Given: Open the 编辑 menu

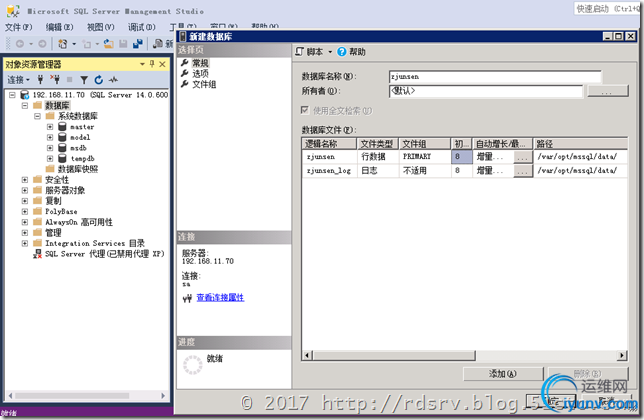Looking at the screenshot, I should (x=60, y=28).
